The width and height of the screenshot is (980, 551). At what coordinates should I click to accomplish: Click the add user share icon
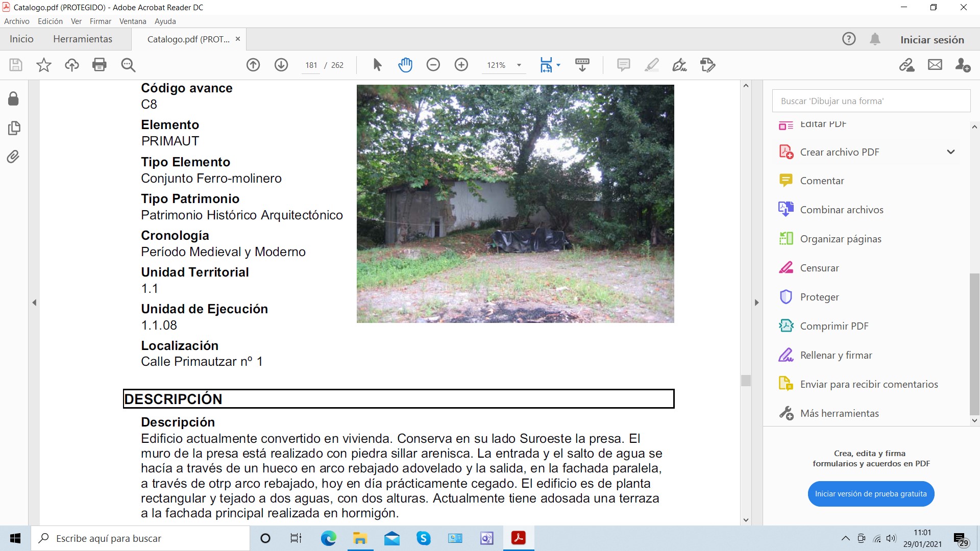click(x=963, y=65)
